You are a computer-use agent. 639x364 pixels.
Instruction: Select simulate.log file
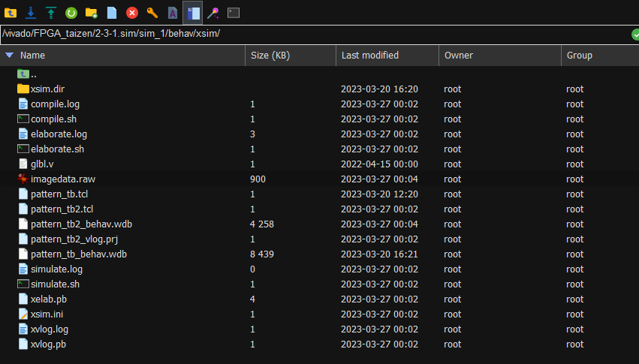point(320,269)
